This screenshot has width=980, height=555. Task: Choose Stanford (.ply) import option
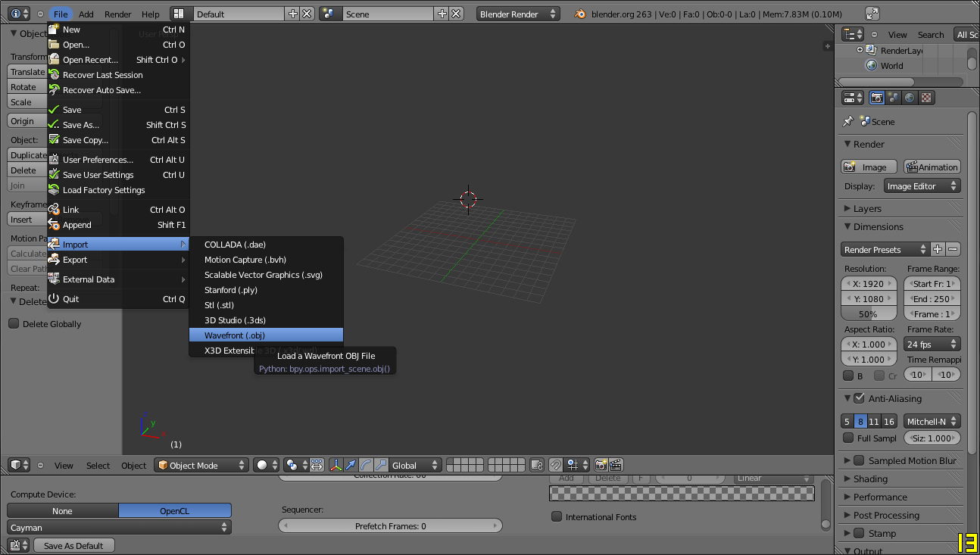[266, 290]
